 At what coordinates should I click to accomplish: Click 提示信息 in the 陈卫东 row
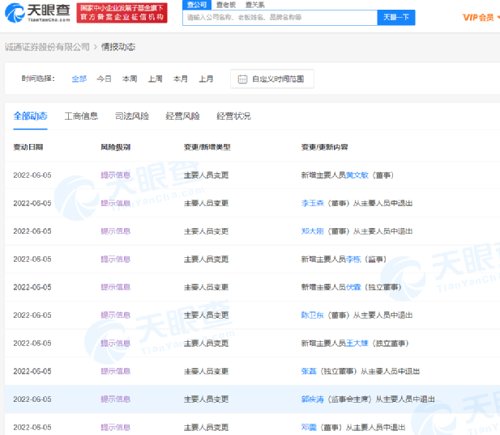click(x=116, y=315)
